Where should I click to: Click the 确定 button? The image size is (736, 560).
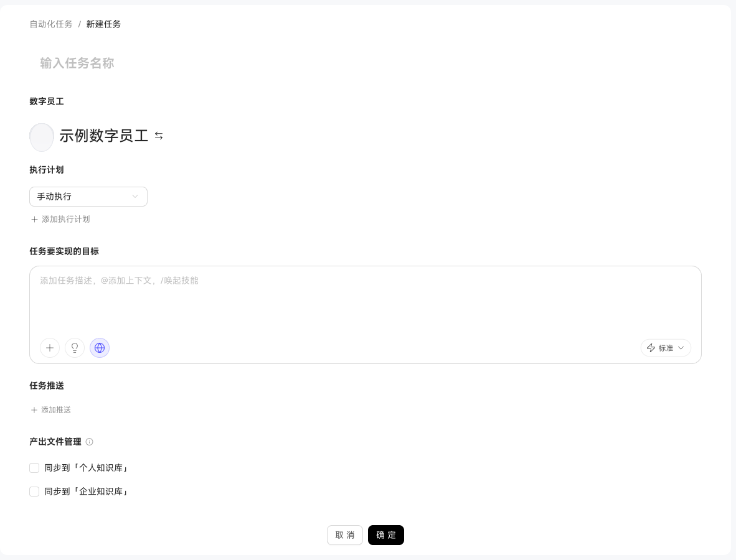coord(386,535)
